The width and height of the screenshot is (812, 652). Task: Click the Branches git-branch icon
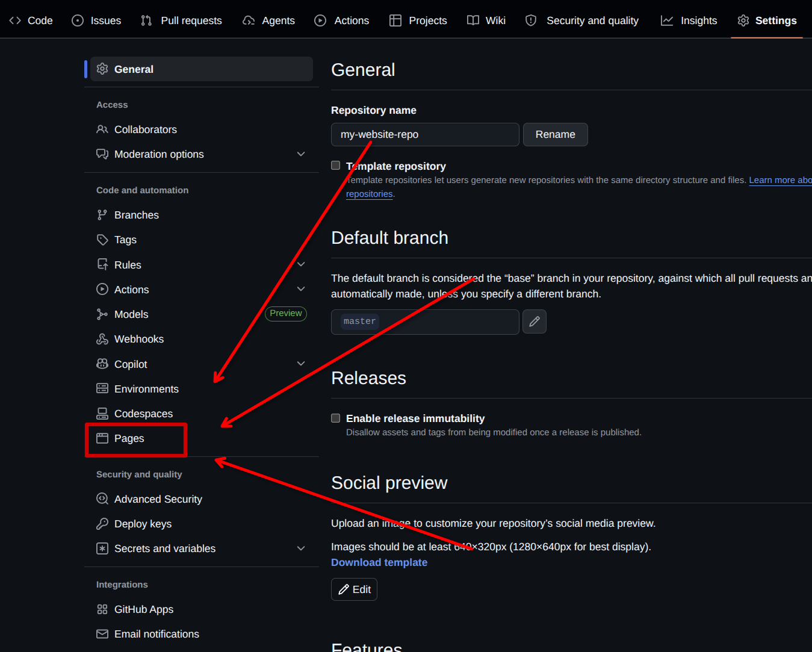tap(102, 215)
